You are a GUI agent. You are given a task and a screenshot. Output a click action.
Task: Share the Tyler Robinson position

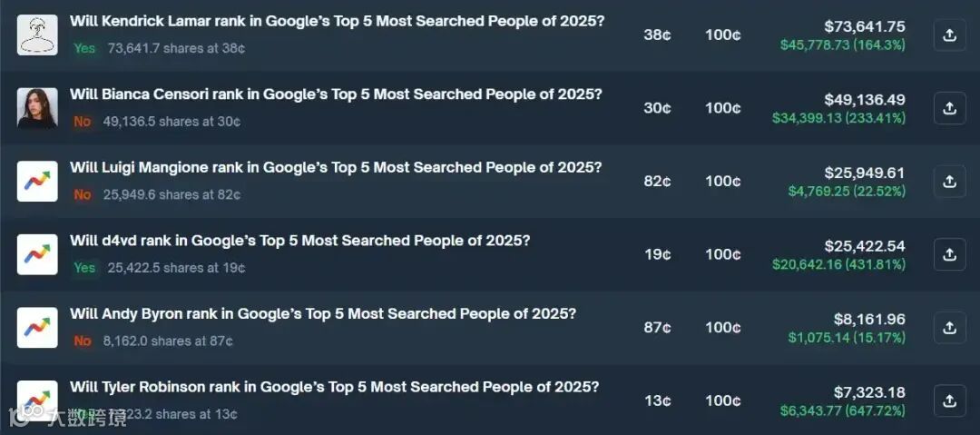(949, 400)
